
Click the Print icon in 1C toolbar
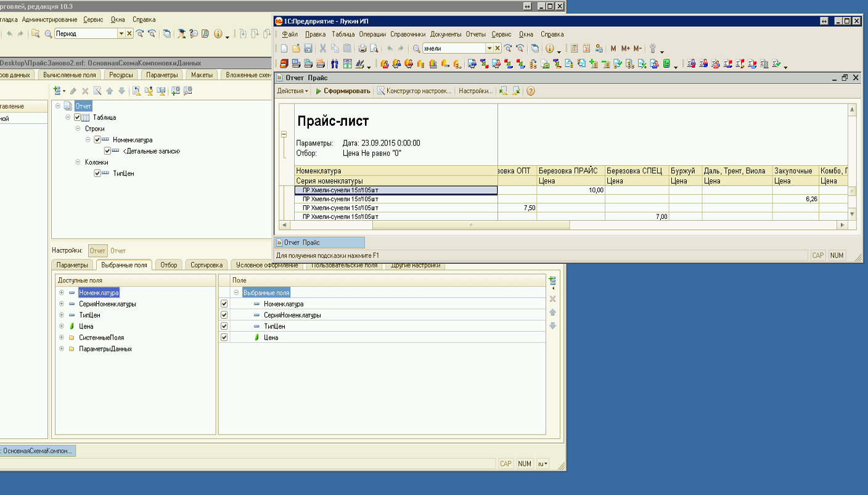(362, 49)
